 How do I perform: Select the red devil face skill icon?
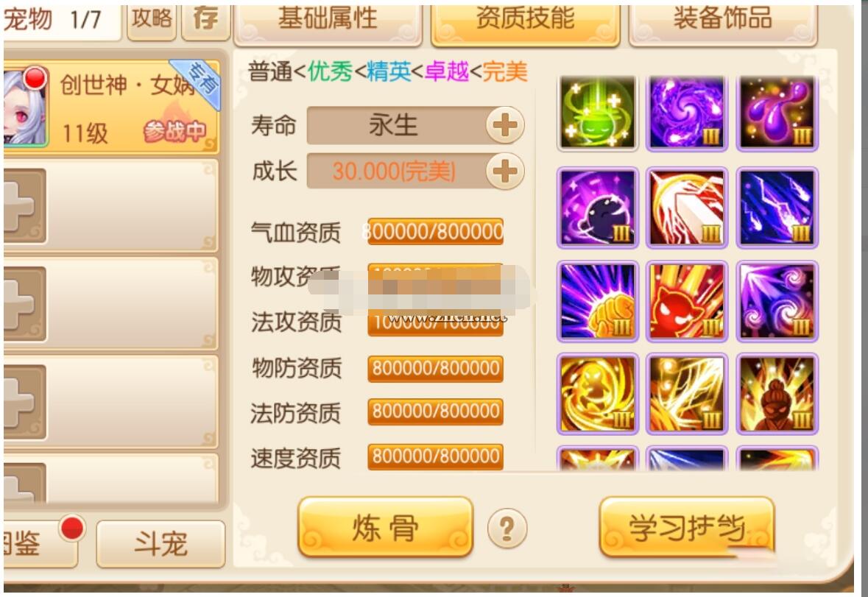(687, 301)
